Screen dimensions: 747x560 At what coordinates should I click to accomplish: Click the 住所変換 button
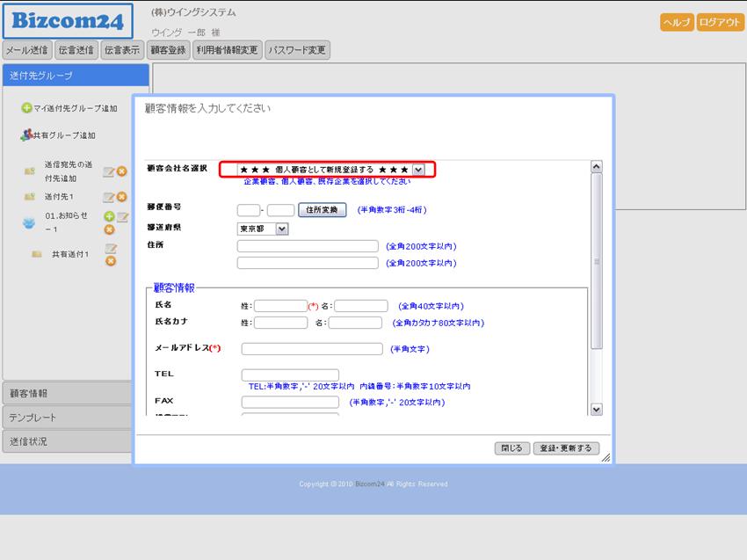tap(323, 210)
